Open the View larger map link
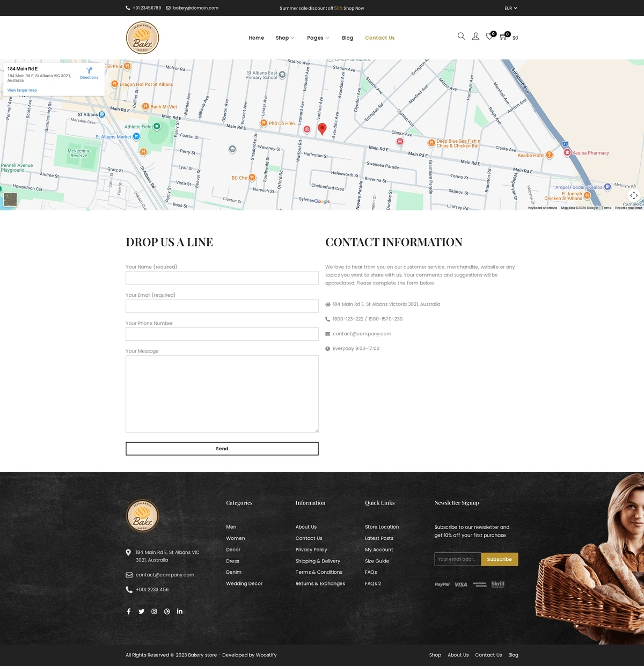This screenshot has height=666, width=644. [x=21, y=90]
